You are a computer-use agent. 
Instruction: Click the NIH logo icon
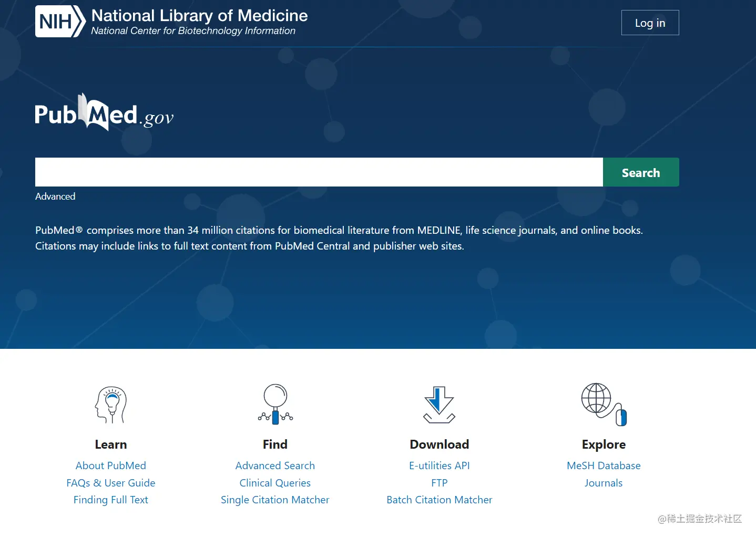[x=60, y=22]
